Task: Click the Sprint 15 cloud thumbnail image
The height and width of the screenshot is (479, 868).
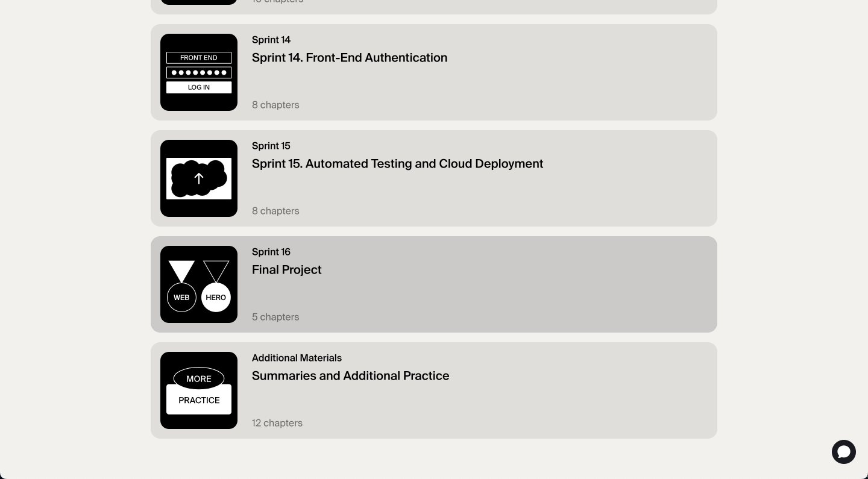Action: (x=199, y=178)
